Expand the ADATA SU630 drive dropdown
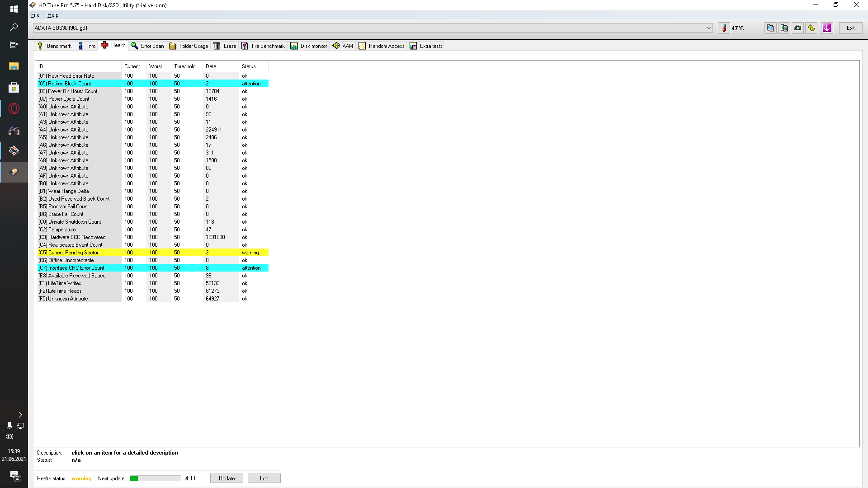868x488 pixels. point(708,28)
